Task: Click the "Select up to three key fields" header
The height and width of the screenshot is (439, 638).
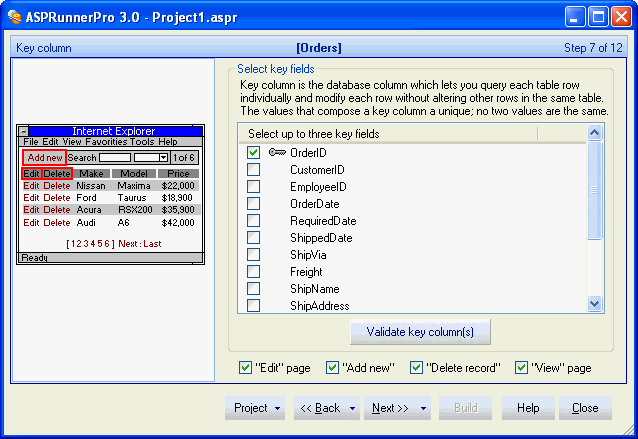Action: (x=314, y=134)
